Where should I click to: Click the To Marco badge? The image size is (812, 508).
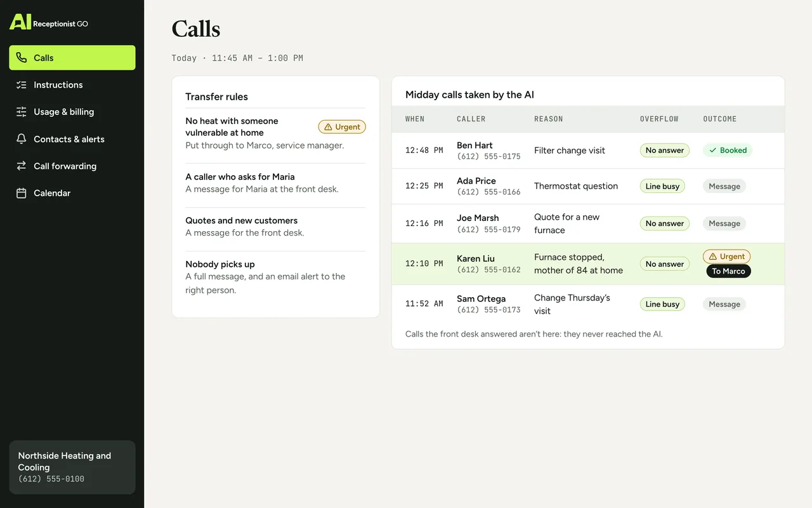(728, 271)
